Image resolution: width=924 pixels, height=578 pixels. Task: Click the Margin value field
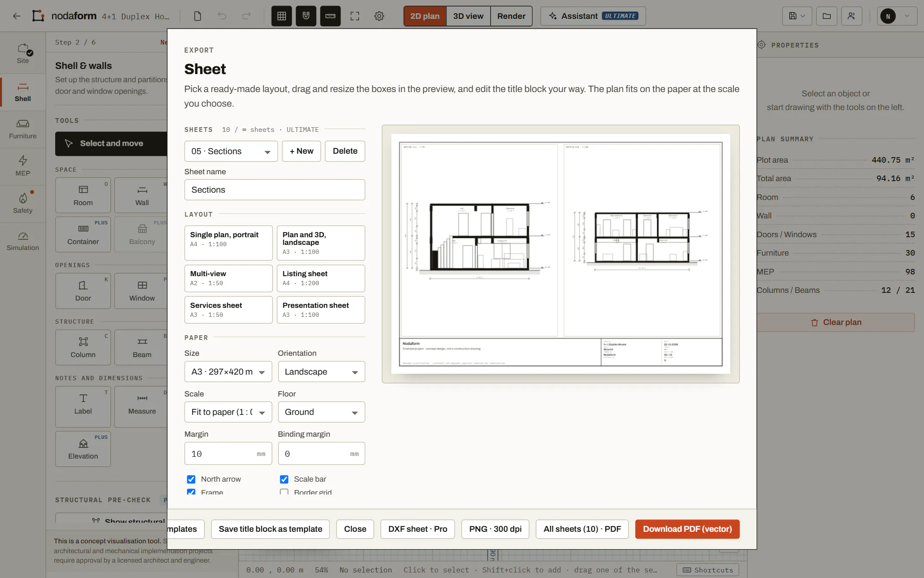228,453
